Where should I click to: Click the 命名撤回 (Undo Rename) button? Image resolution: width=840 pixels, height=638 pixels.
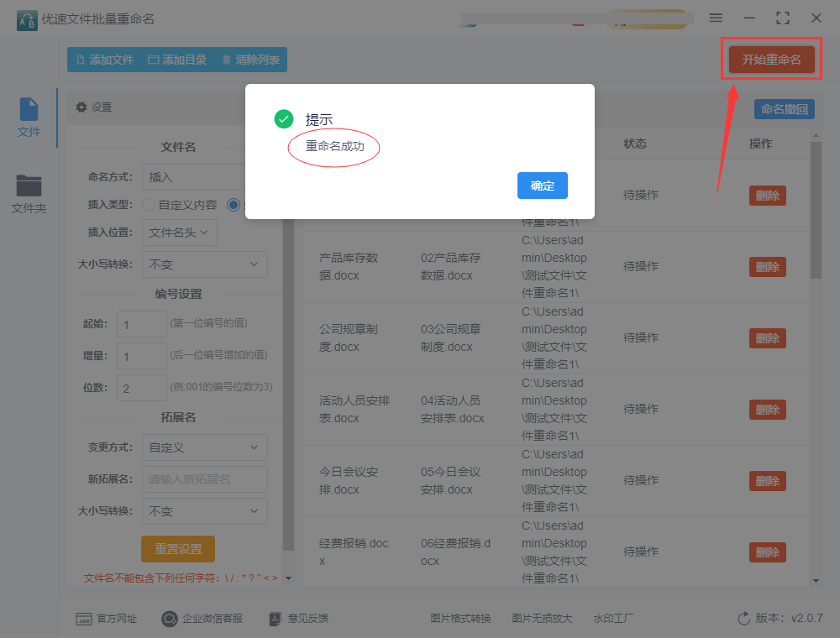pyautogui.click(x=784, y=109)
